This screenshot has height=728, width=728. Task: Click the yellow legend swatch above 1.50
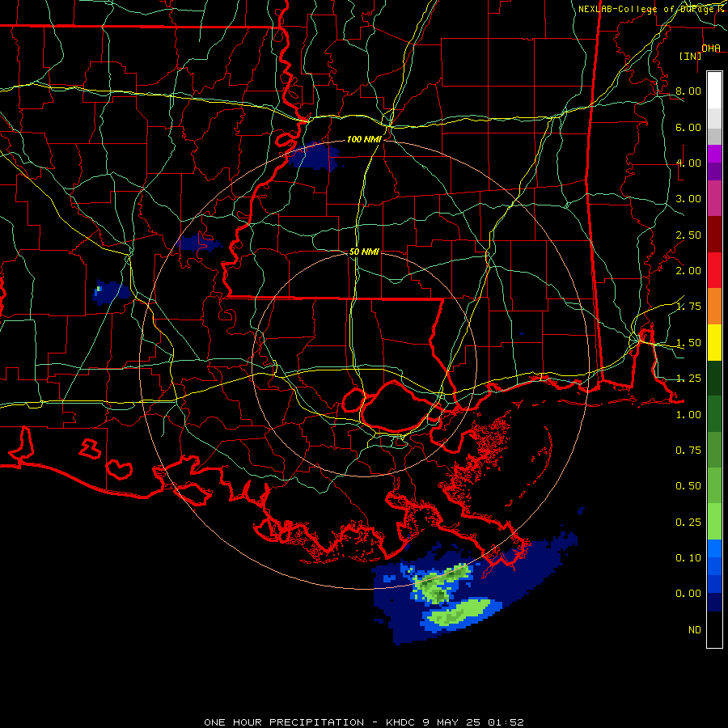pos(714,342)
